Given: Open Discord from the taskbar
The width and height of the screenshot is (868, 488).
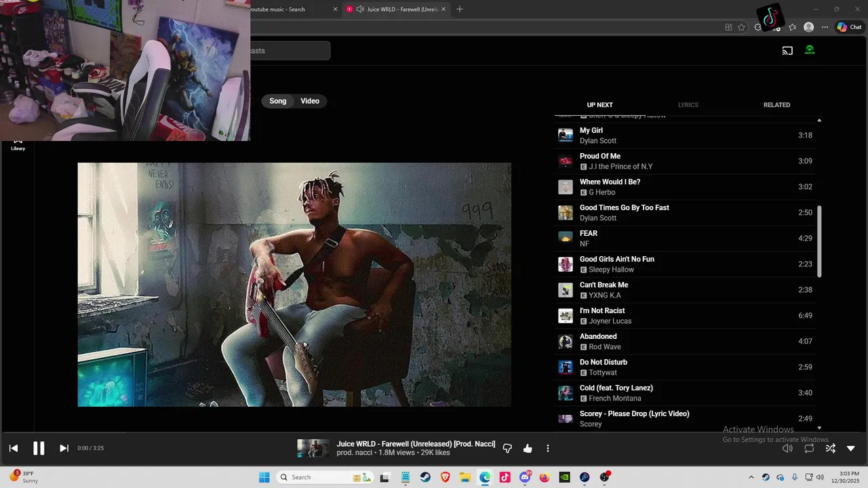Looking at the screenshot, I should 525,477.
